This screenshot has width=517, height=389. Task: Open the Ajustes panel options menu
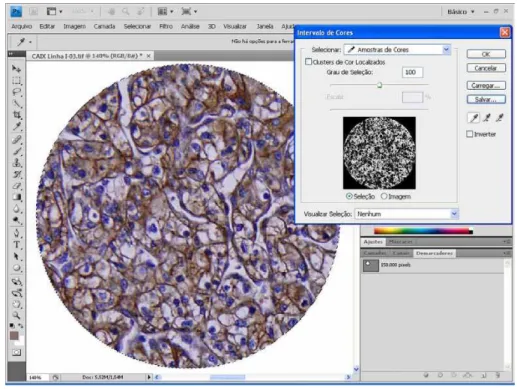pos(507,242)
